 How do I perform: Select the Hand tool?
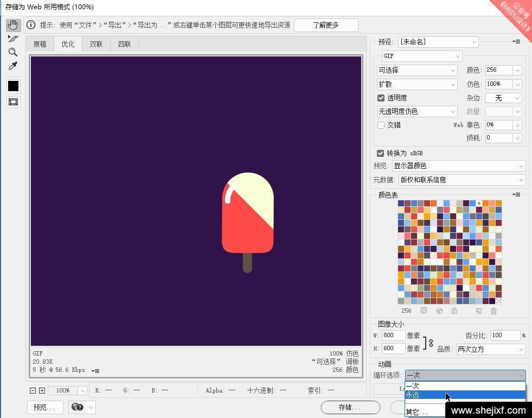point(13,26)
